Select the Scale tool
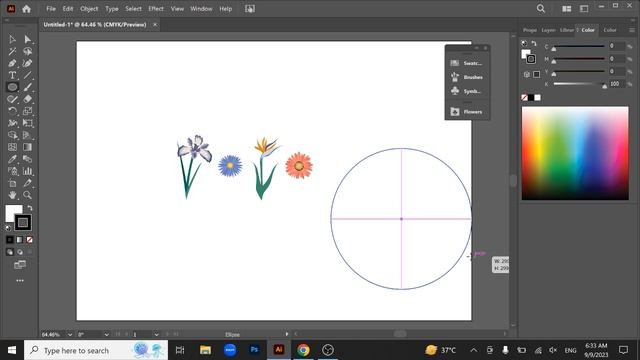The width and height of the screenshot is (640, 360). [27, 111]
